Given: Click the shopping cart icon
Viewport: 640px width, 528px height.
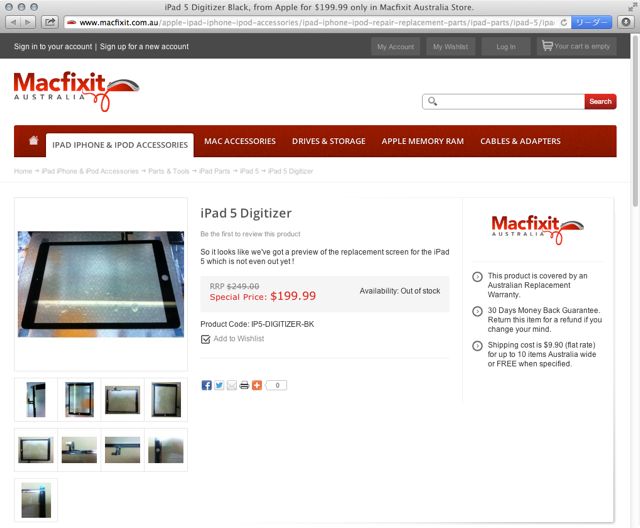Looking at the screenshot, I should pos(547,46).
